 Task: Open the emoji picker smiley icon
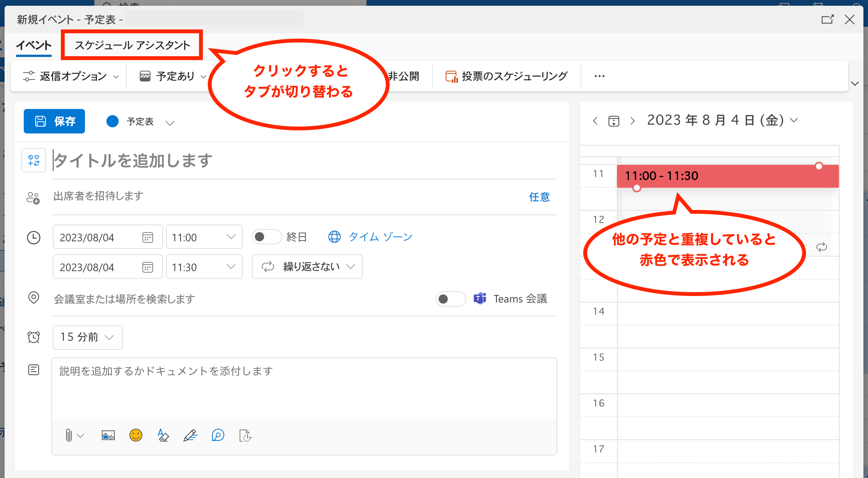(x=136, y=435)
